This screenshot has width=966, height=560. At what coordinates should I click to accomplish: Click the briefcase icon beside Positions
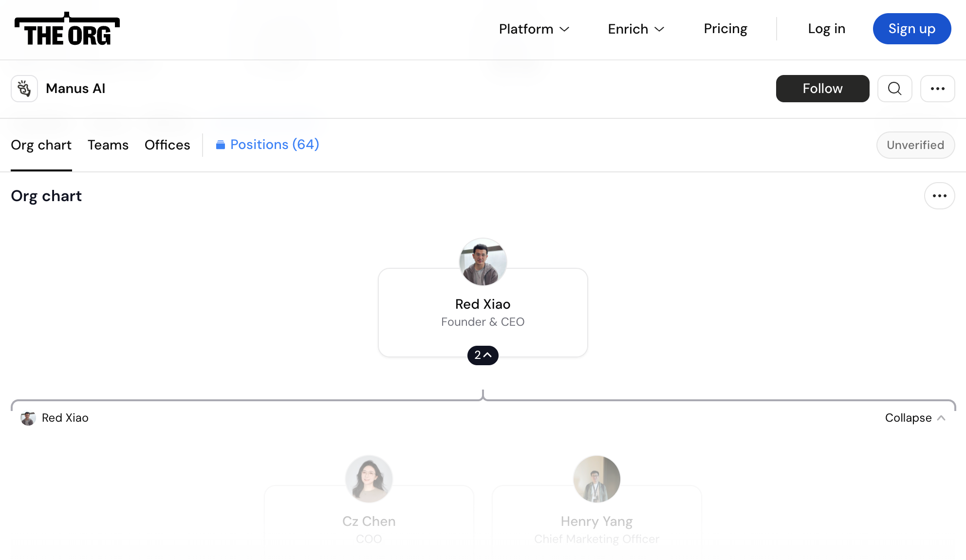pos(221,145)
